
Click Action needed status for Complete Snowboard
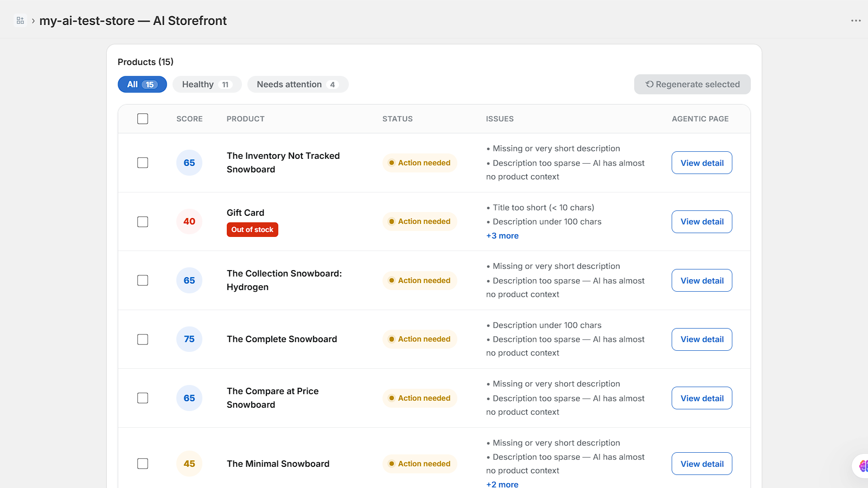(420, 339)
